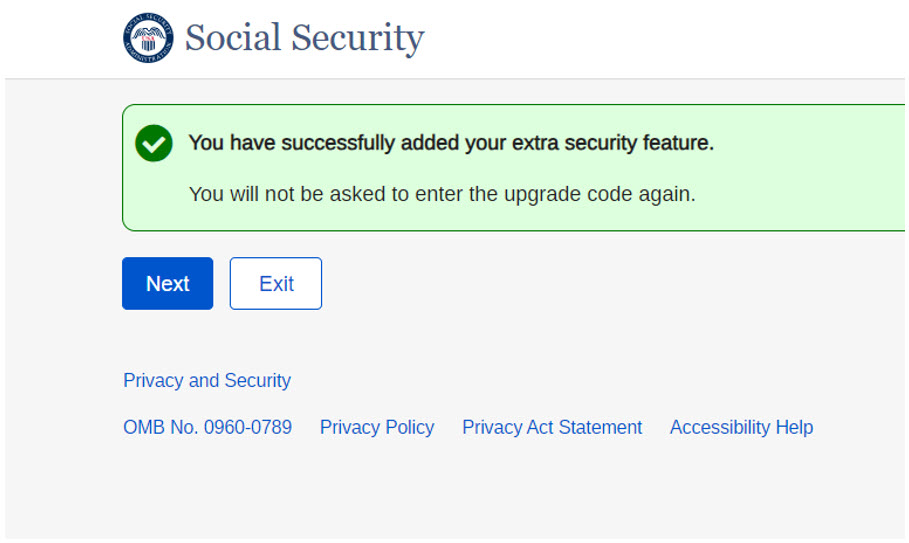This screenshot has height=543, width=909.
Task: Click the "You will not be asked" message text
Action: coord(441,194)
